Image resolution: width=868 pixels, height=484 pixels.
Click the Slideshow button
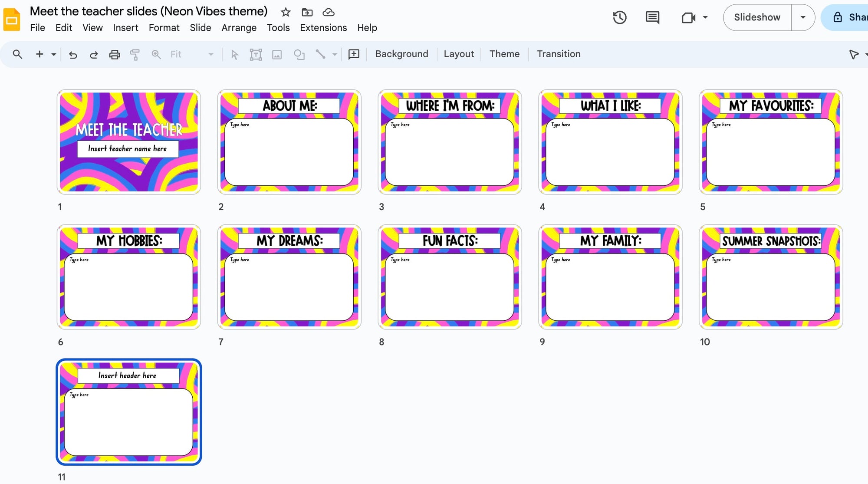pos(758,17)
